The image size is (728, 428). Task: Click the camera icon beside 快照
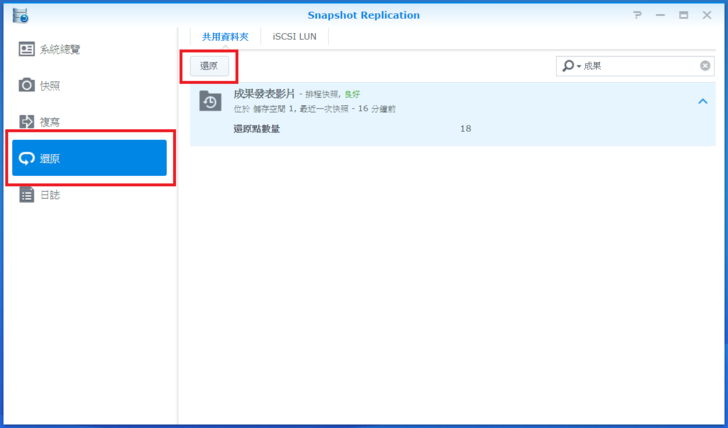[x=26, y=85]
